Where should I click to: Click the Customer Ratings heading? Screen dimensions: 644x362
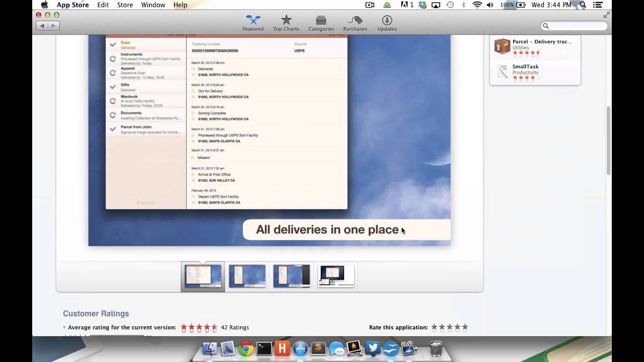(x=96, y=313)
